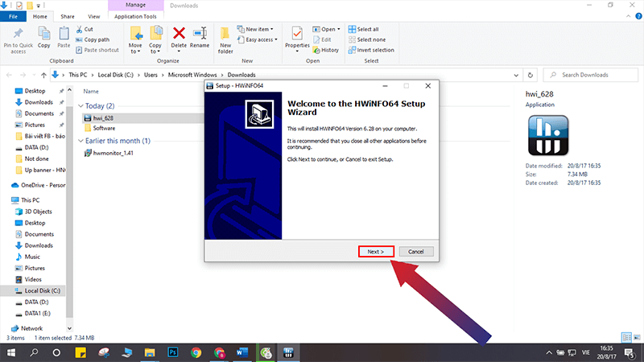Select DATA1 (E:) in sidebar

pos(37,314)
